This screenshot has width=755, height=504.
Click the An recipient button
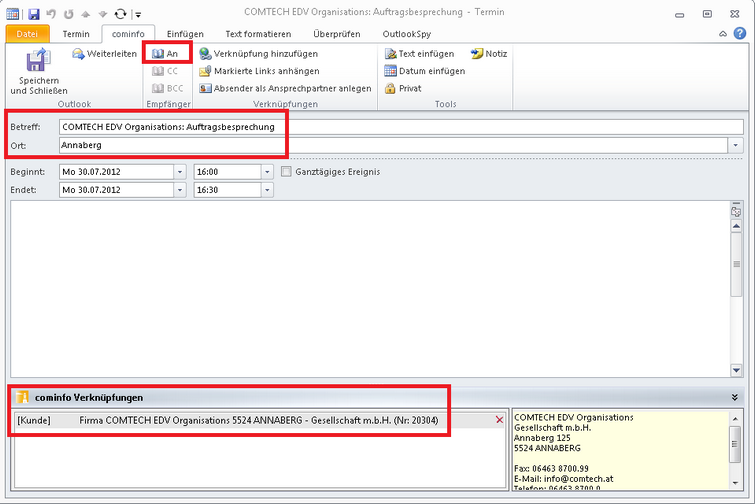click(x=166, y=54)
